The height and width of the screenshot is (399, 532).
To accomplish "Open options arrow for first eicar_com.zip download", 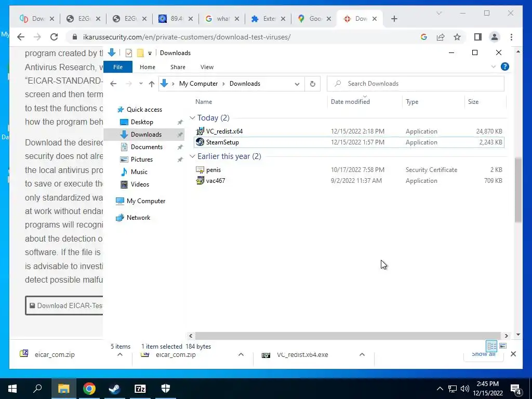I will click(x=120, y=354).
